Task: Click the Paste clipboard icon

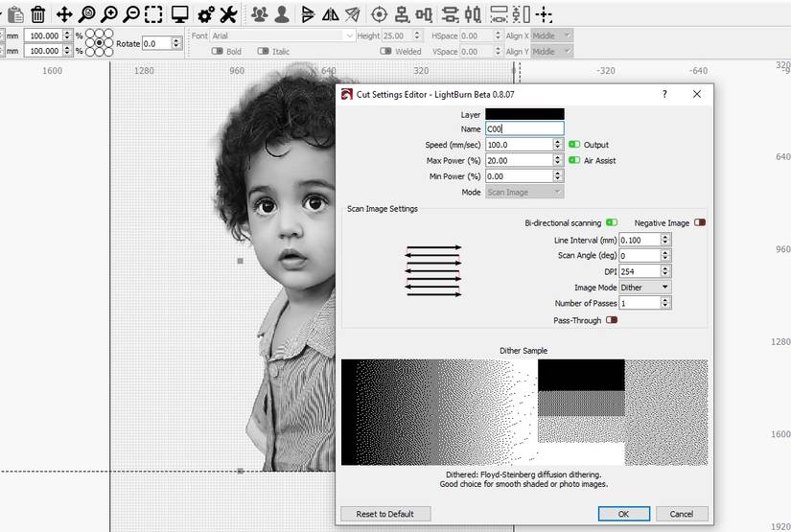Action: pyautogui.click(x=15, y=14)
